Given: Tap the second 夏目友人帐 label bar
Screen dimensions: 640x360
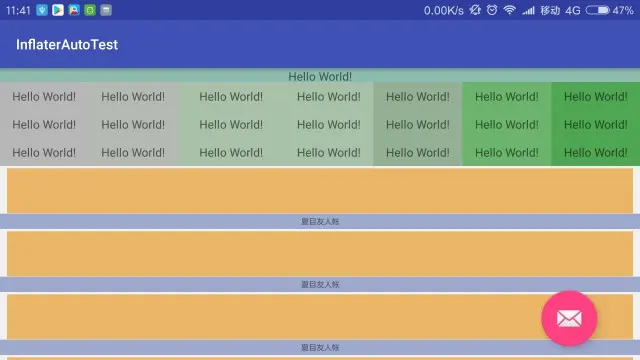Looking at the screenshot, I should [320, 284].
